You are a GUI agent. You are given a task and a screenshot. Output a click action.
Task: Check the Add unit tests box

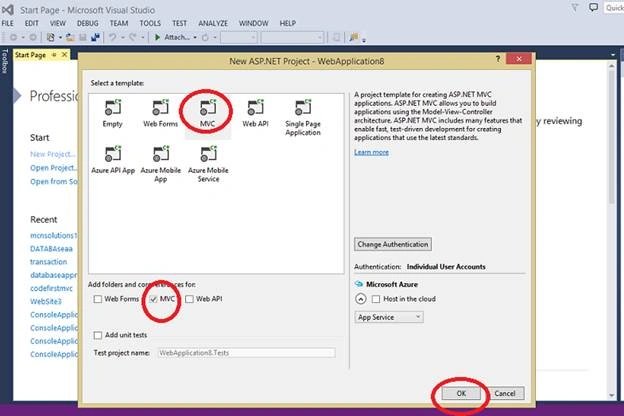(x=98, y=335)
